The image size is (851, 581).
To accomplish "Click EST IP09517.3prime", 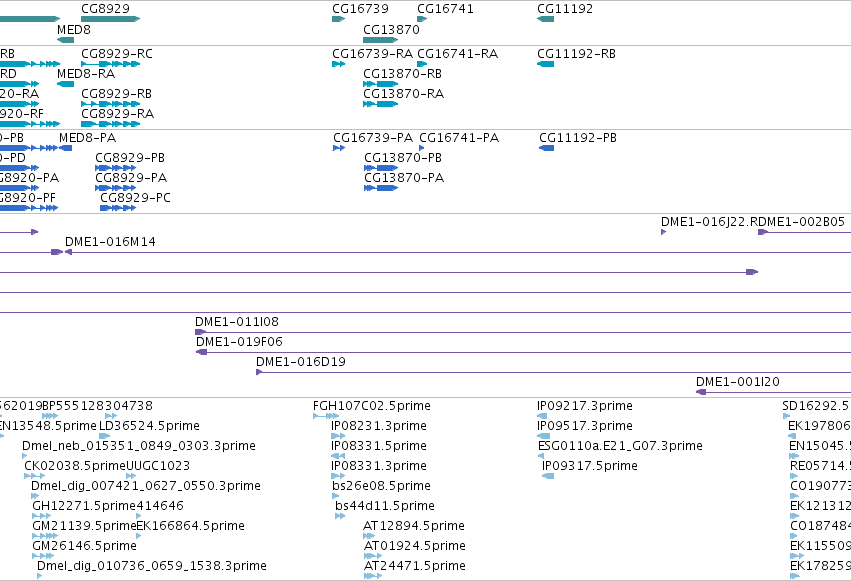I will 544,436.
